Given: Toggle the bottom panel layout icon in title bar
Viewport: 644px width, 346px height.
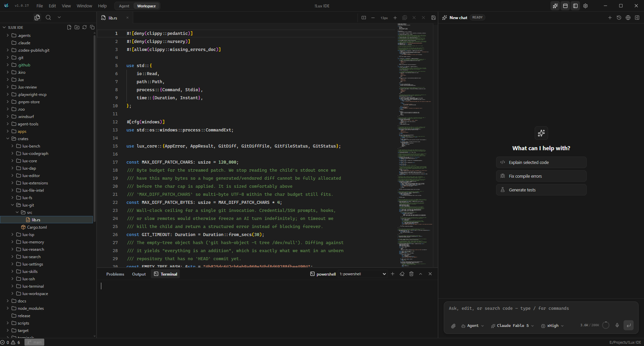Looking at the screenshot, I should [x=565, y=6].
